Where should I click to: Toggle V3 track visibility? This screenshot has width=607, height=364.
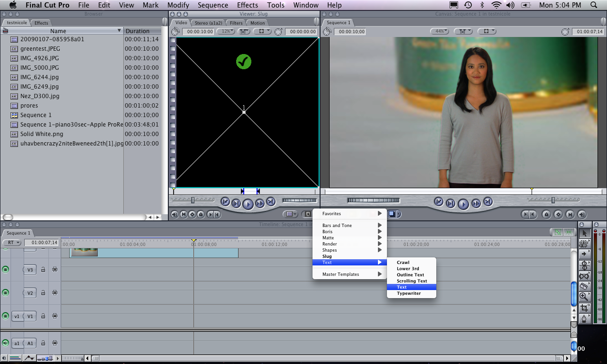[x=6, y=270]
